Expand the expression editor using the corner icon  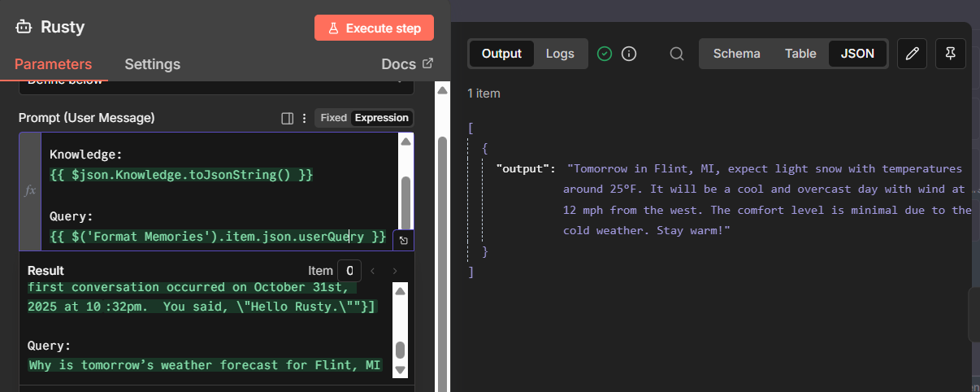[x=404, y=241]
